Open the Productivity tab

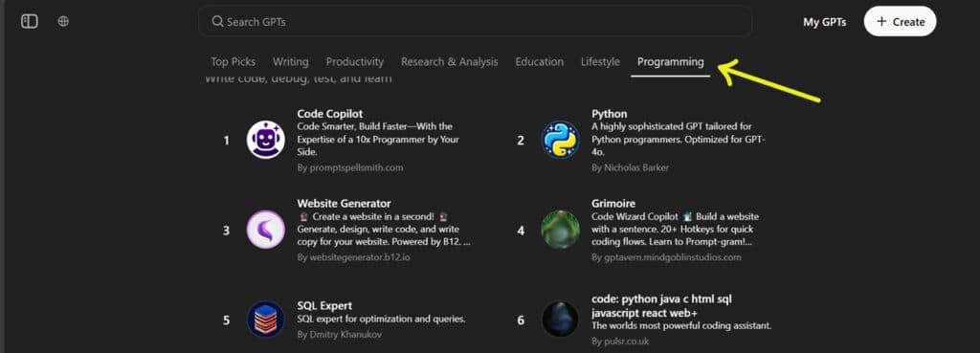[x=355, y=62]
